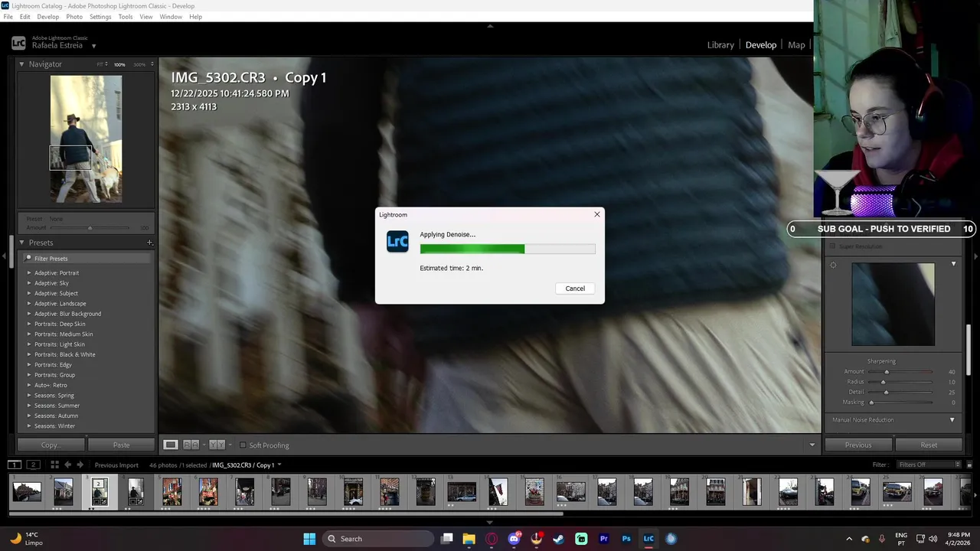Viewport: 980px width, 551px height.
Task: Click the Previous button
Action: click(x=858, y=445)
